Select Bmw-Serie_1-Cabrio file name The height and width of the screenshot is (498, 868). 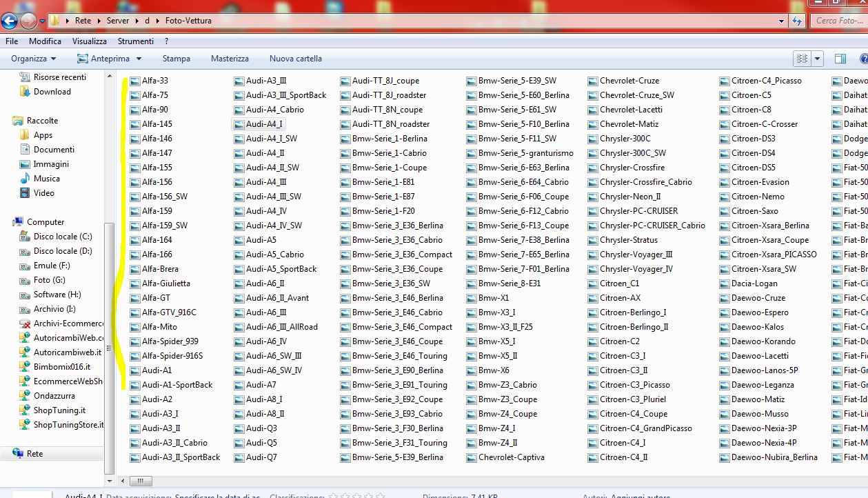click(390, 153)
